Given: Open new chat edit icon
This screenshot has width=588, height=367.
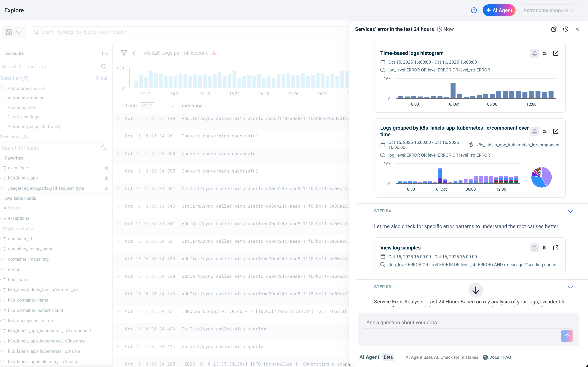Looking at the screenshot, I should [554, 29].
